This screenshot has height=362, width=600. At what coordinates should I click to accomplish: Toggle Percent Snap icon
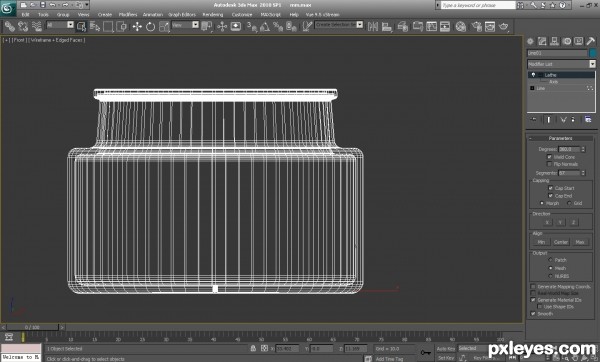278,26
